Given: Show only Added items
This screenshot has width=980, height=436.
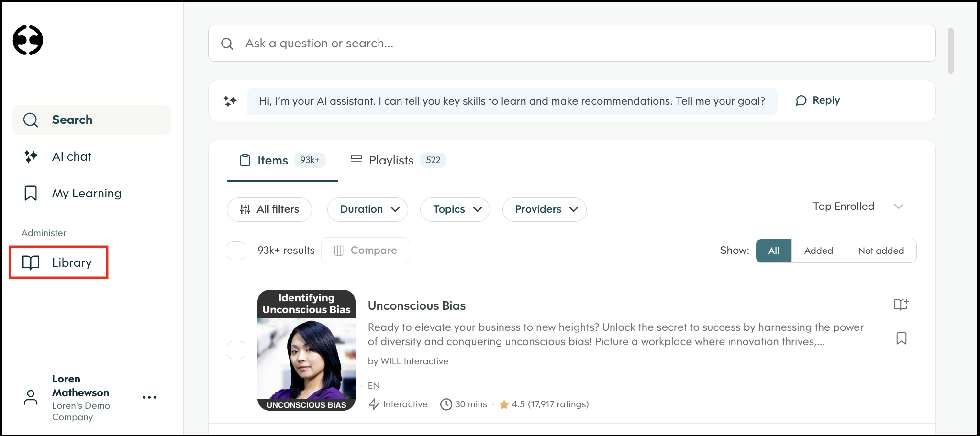Looking at the screenshot, I should click(x=818, y=251).
